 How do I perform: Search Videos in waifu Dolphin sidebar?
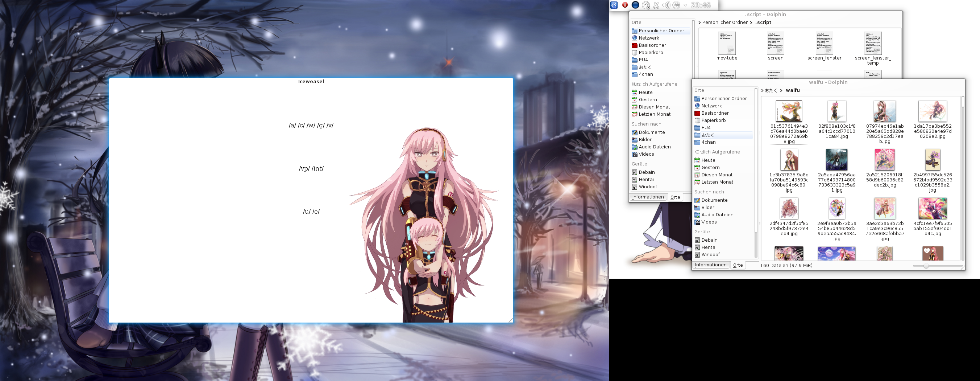[723, 222]
